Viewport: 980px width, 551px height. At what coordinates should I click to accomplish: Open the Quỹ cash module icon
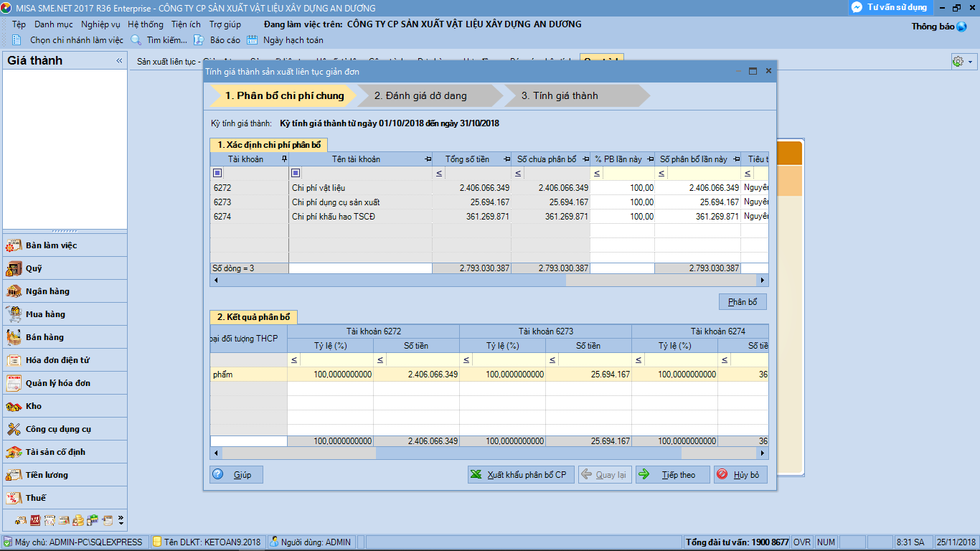tap(14, 268)
